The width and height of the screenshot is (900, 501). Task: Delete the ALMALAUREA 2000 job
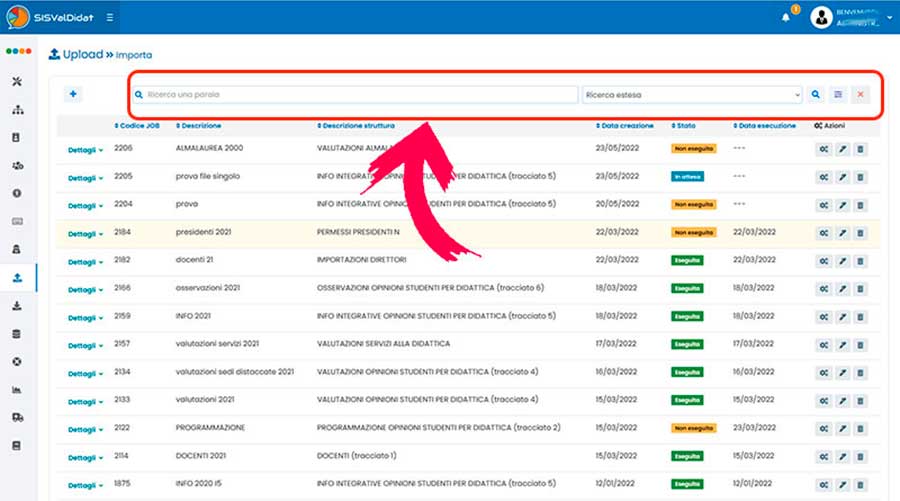click(x=860, y=149)
